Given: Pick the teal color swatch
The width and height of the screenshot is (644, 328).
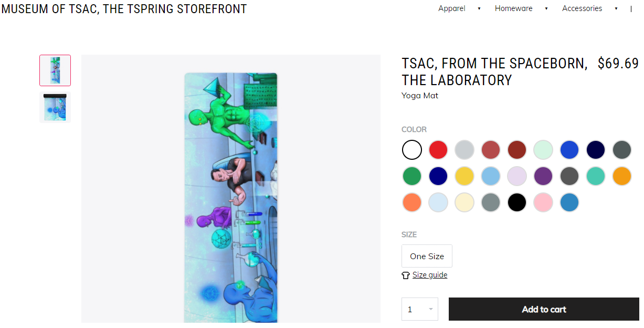Looking at the screenshot, I should pos(596,176).
